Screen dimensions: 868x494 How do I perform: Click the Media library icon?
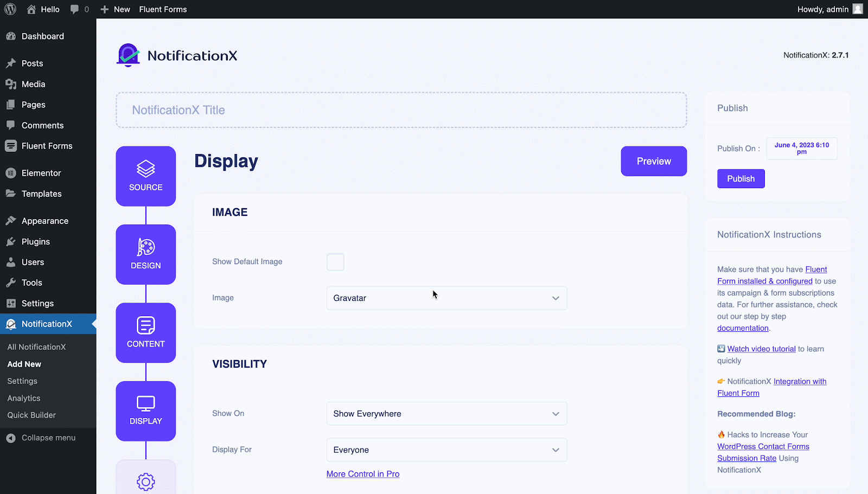(11, 84)
